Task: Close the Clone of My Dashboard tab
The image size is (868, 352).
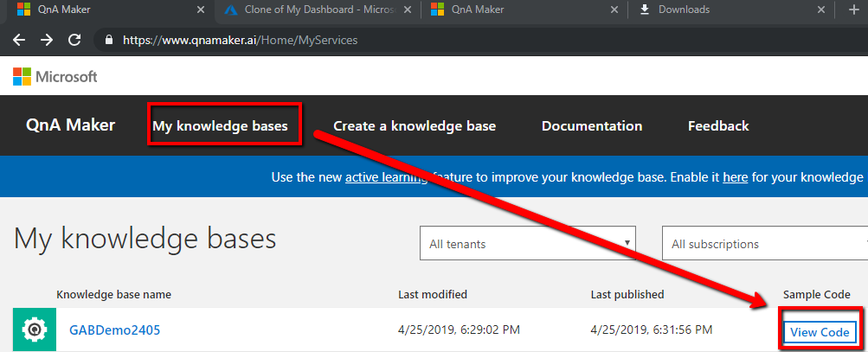Action: click(x=408, y=10)
